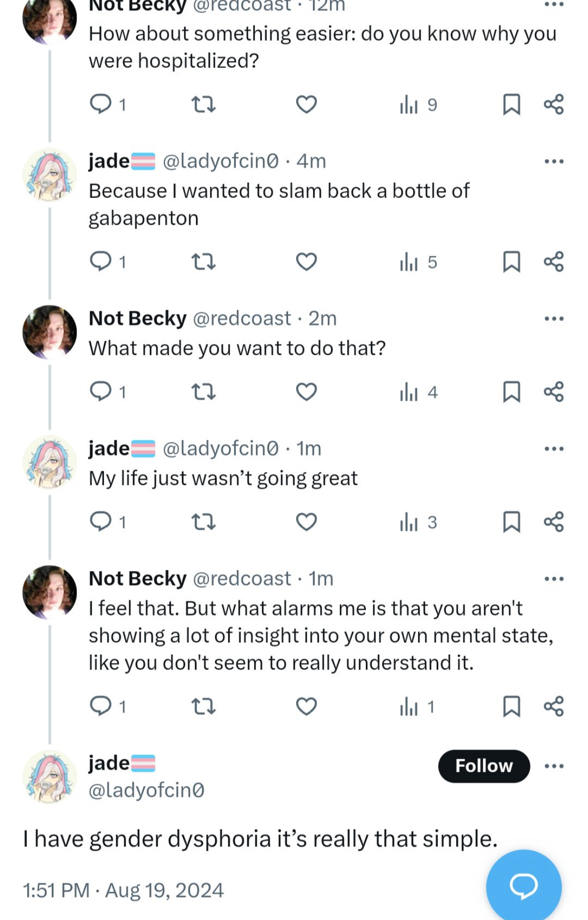Bookmark the "I feel that" tweet
The image size is (588, 920).
511,706
